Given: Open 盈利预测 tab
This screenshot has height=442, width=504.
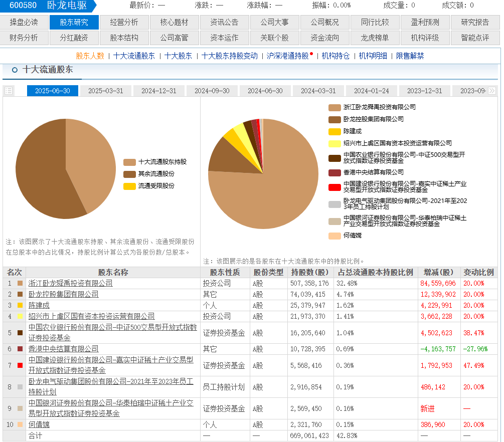Looking at the screenshot, I should [x=425, y=22].
